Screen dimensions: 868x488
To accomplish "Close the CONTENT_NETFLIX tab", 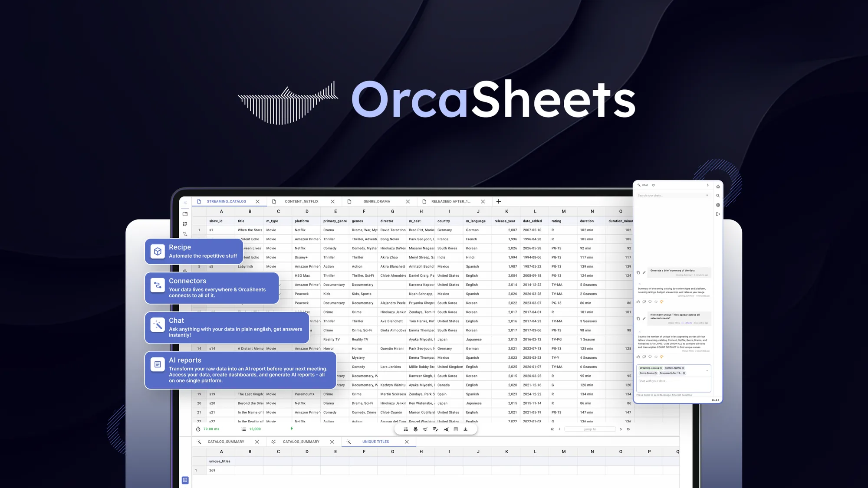I will [x=332, y=202].
